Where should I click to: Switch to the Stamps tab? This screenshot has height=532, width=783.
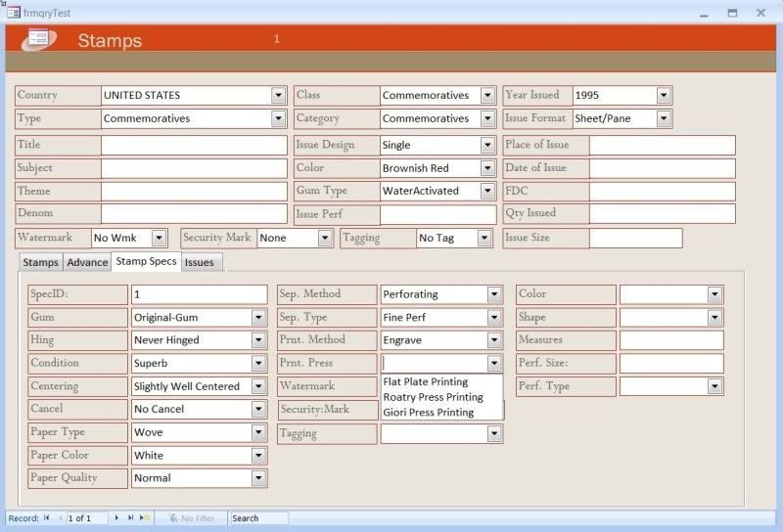tap(40, 262)
